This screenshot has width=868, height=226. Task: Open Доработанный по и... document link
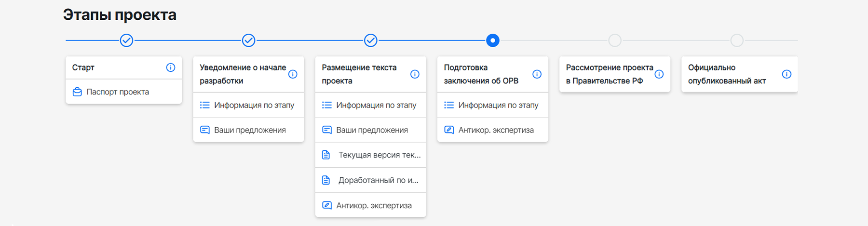click(378, 180)
